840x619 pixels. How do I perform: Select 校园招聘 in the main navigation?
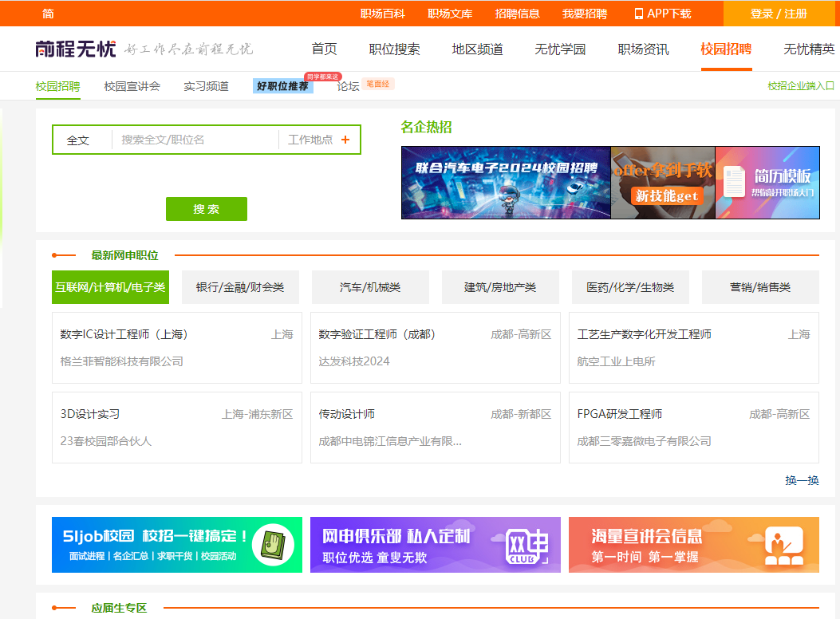tap(727, 49)
